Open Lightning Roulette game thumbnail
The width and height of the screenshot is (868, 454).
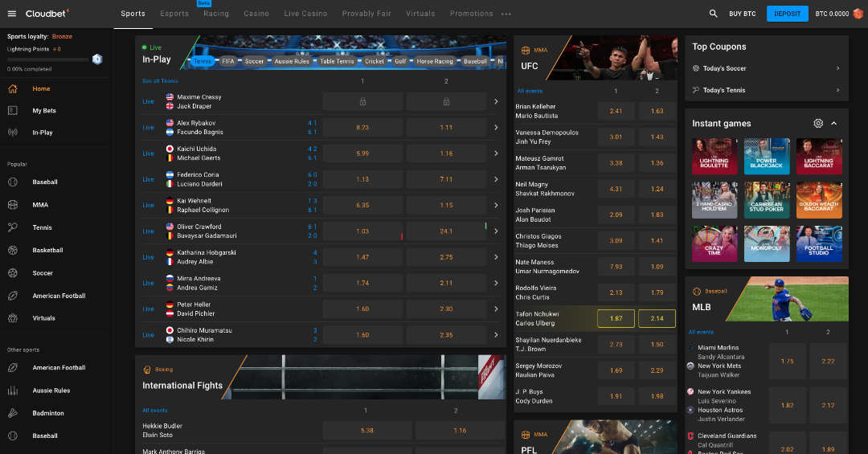pyautogui.click(x=714, y=156)
